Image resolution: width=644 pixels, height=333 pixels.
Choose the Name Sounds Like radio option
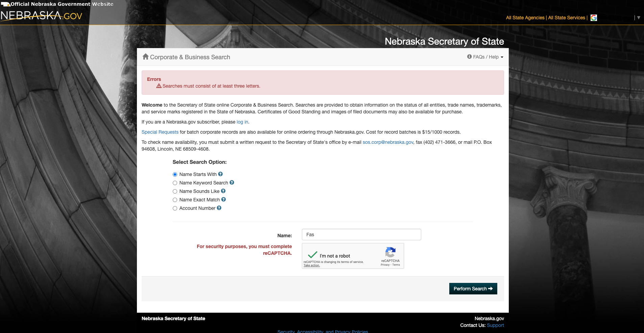[x=175, y=191]
